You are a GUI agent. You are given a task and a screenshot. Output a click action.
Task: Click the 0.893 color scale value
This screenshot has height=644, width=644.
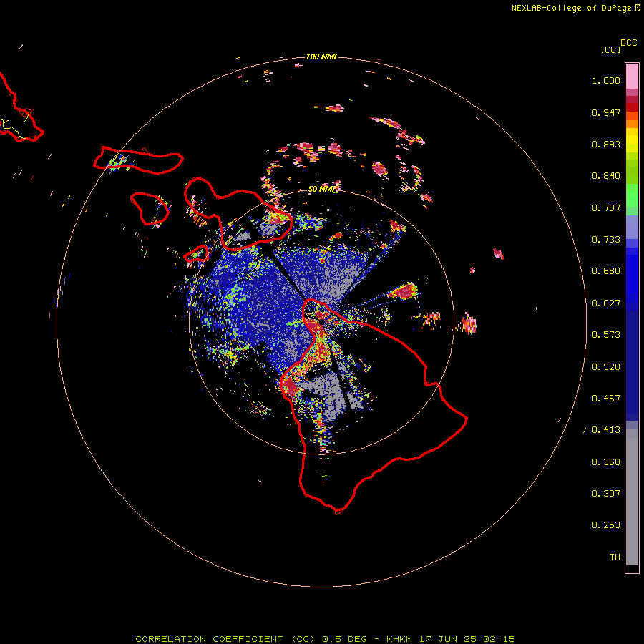click(606, 144)
